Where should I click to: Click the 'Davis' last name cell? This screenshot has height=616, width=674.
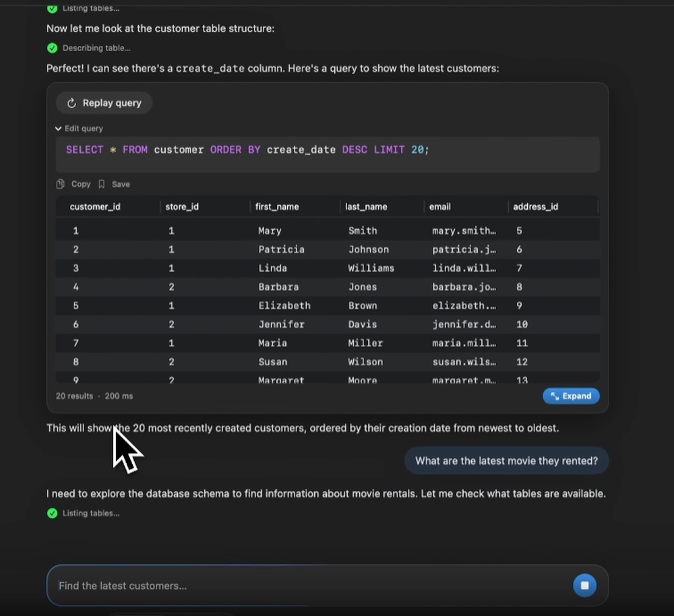(x=363, y=324)
